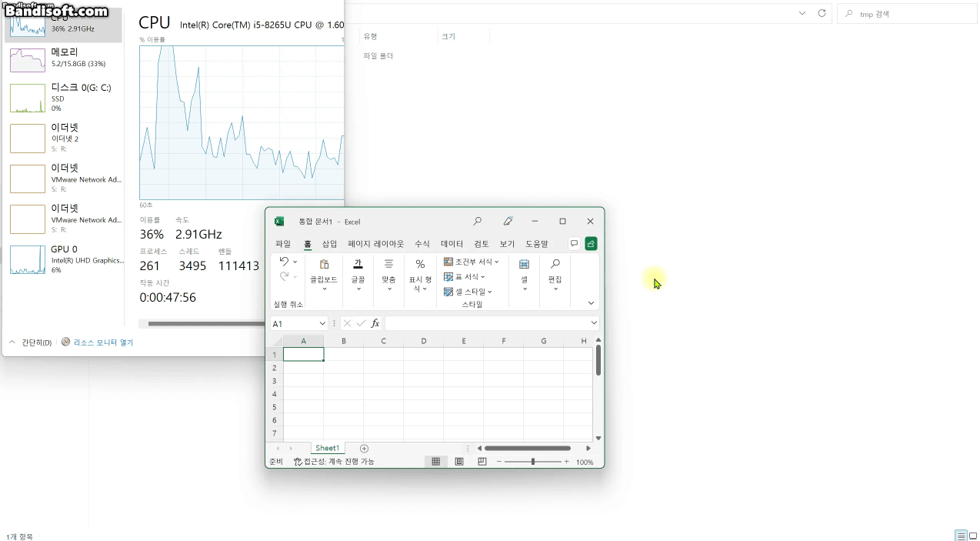Open the Font (글꼴) group icon

click(358, 264)
